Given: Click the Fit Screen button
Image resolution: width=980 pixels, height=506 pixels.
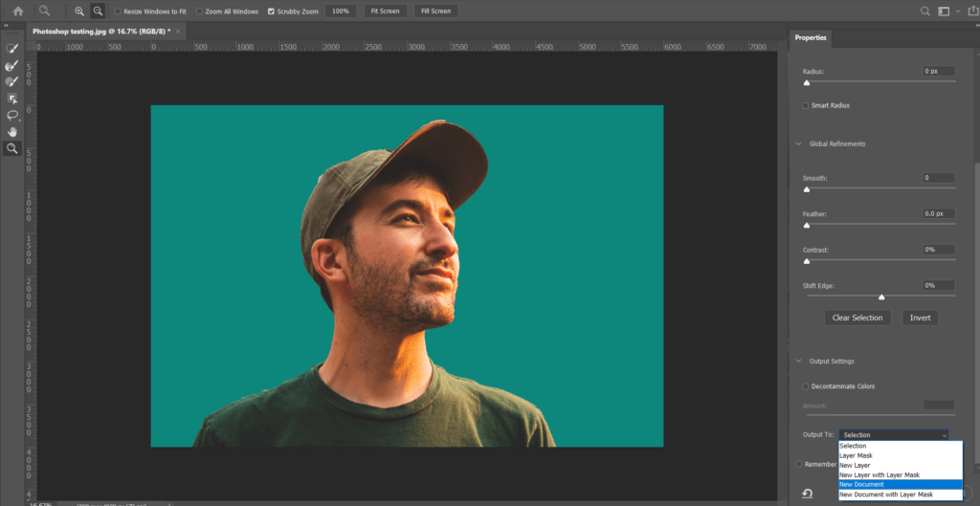Looking at the screenshot, I should [x=385, y=11].
